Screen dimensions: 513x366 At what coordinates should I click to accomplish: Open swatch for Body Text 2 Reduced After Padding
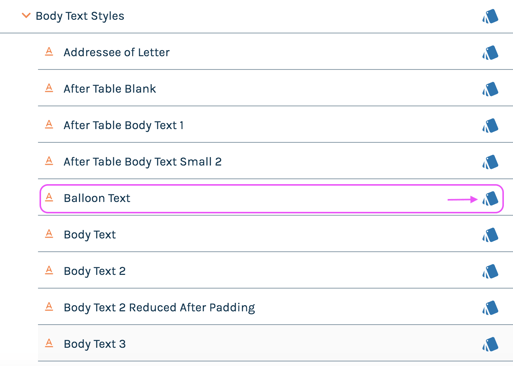[x=490, y=308]
